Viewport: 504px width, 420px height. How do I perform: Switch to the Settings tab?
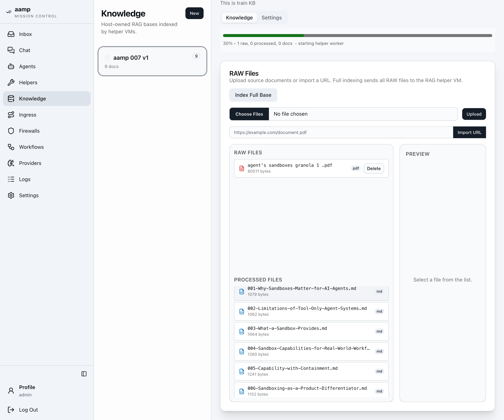click(x=272, y=18)
